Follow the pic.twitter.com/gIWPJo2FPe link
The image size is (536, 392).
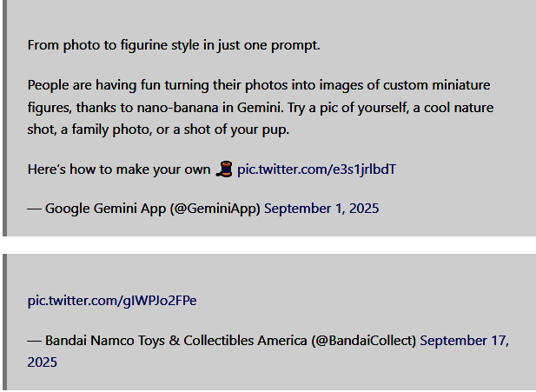tap(112, 301)
